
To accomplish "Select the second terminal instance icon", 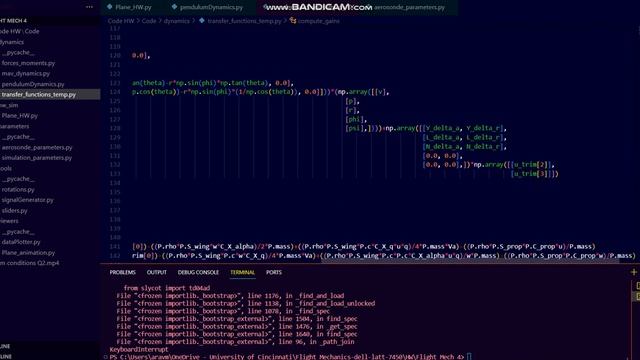I will (638, 296).
